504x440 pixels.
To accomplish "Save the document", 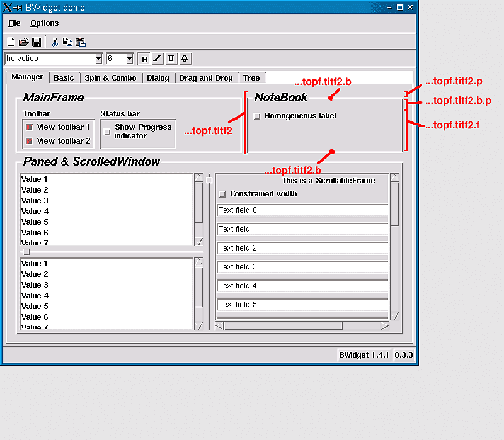I will tap(37, 42).
